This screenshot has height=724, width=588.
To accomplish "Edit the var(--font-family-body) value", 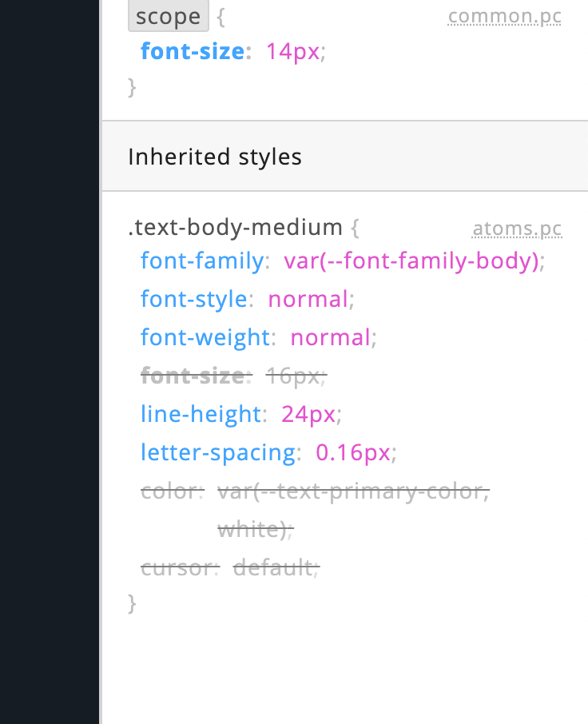I will click(411, 261).
